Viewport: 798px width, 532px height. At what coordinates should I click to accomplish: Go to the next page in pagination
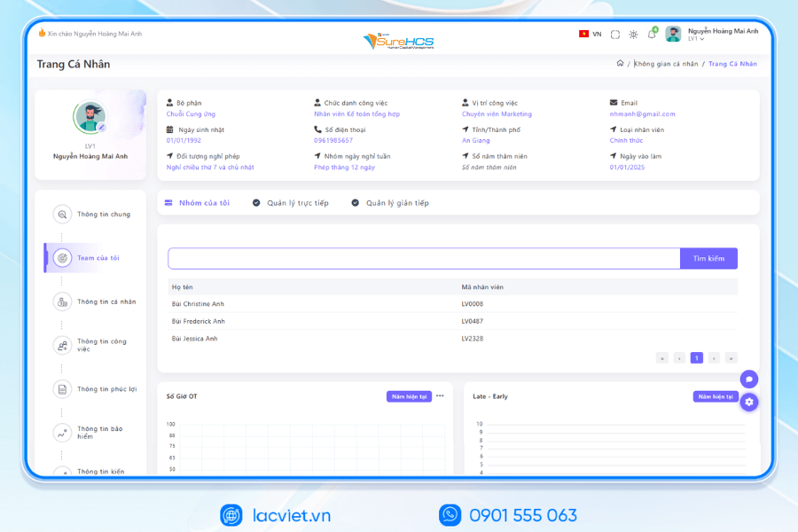714,358
